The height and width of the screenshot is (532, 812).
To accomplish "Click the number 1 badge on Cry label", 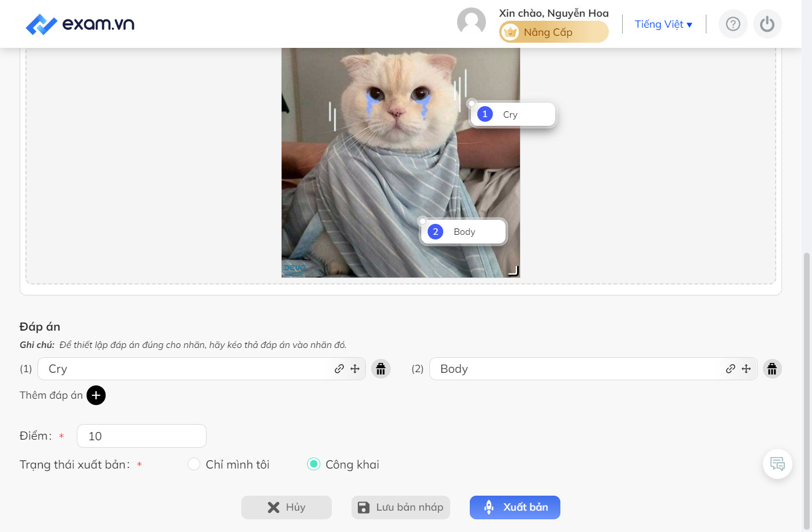I will tap(485, 114).
